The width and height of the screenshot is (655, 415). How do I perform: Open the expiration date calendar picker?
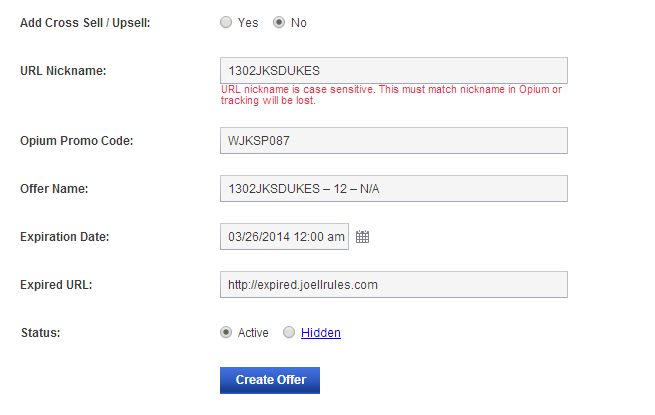362,237
